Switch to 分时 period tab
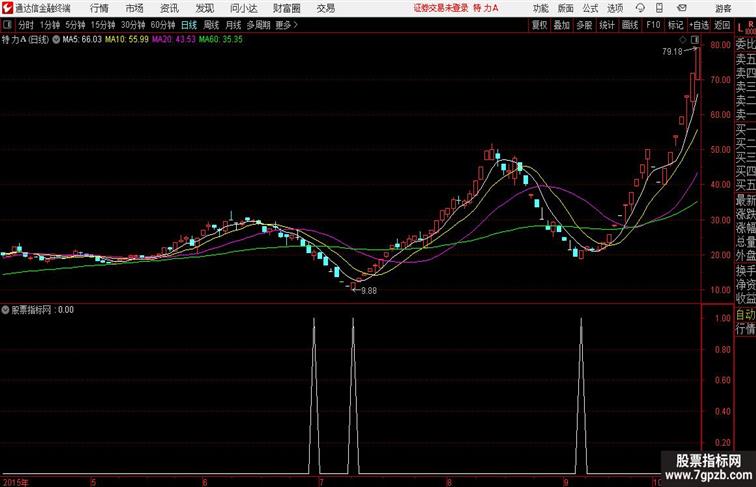 (26, 25)
